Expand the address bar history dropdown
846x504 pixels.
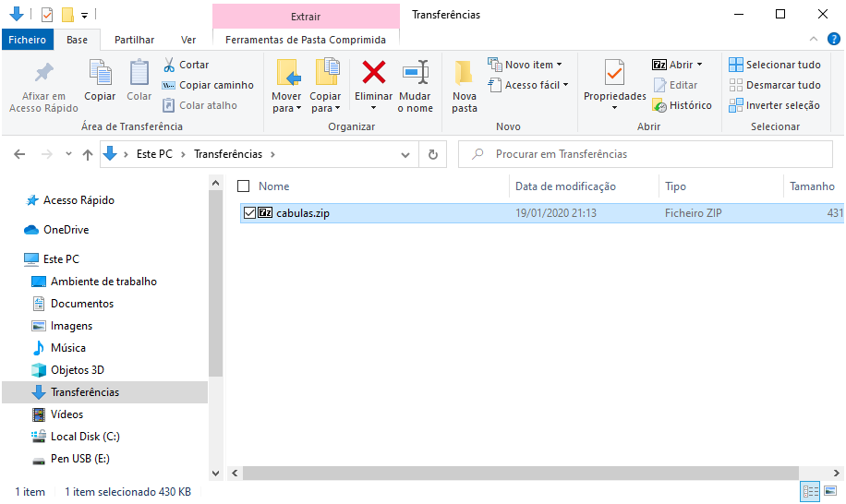[x=405, y=155]
